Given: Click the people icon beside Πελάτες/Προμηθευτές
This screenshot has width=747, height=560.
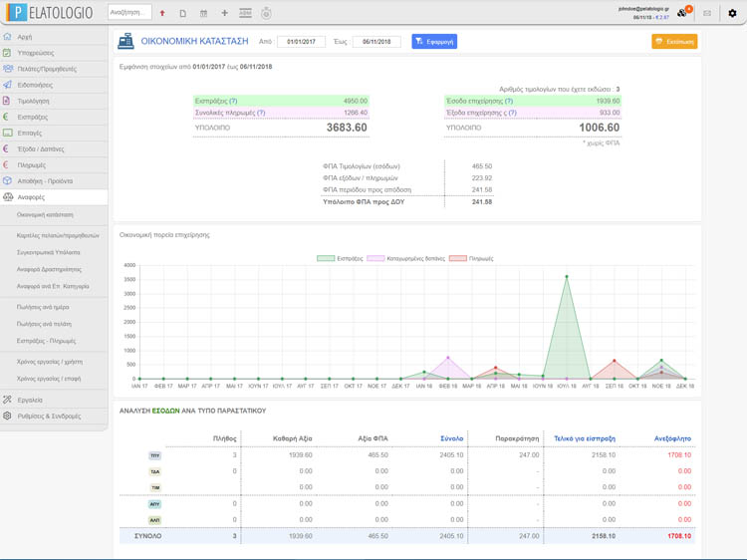Looking at the screenshot, I should click(x=8, y=69).
